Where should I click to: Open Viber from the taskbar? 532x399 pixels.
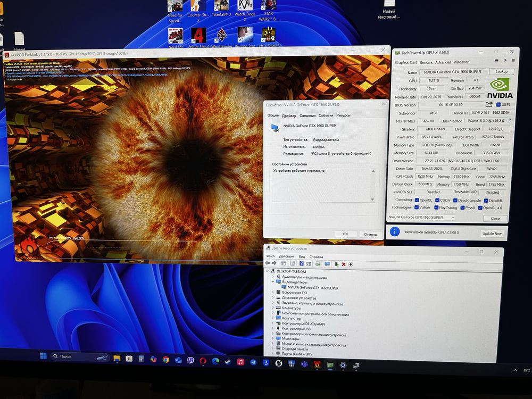pyautogui.click(x=190, y=360)
